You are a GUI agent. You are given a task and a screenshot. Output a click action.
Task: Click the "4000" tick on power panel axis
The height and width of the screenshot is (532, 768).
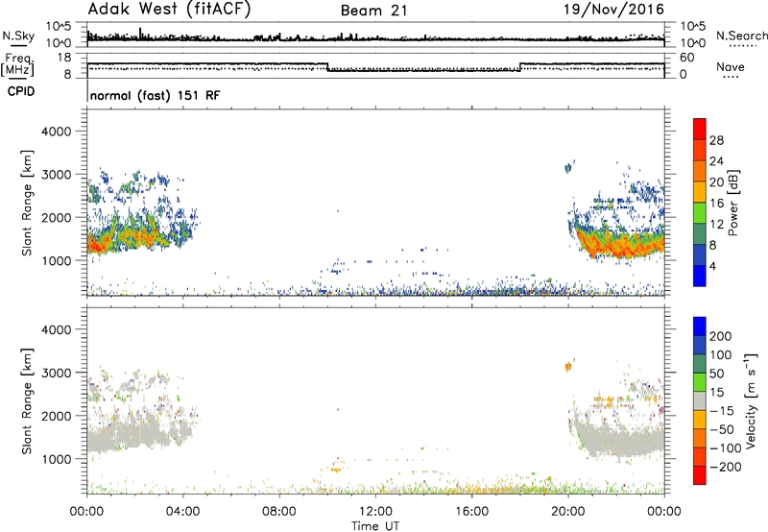point(56,132)
